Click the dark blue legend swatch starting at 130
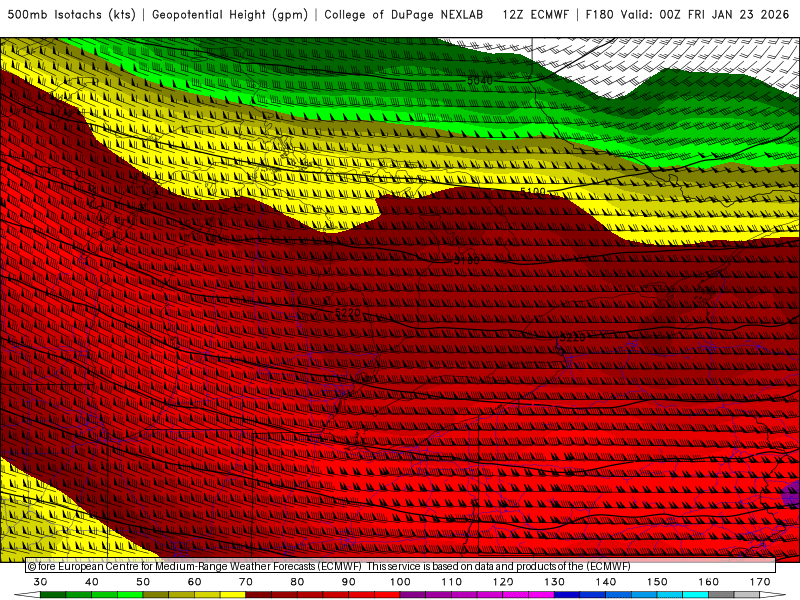Viewport: 800px width, 600px height. [x=567, y=595]
